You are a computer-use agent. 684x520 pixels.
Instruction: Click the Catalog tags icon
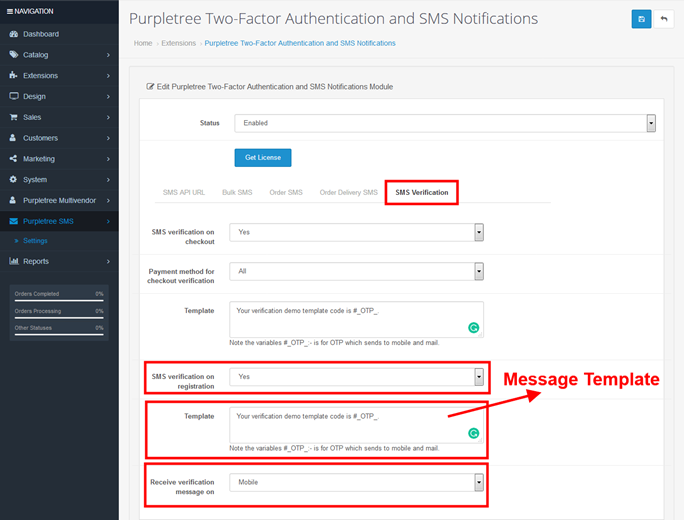[x=14, y=55]
